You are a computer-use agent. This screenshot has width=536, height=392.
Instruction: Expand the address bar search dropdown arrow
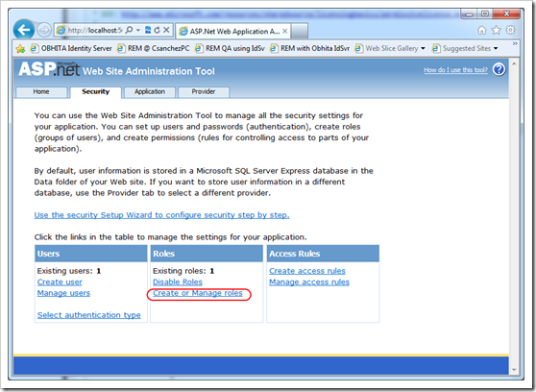tap(138, 30)
